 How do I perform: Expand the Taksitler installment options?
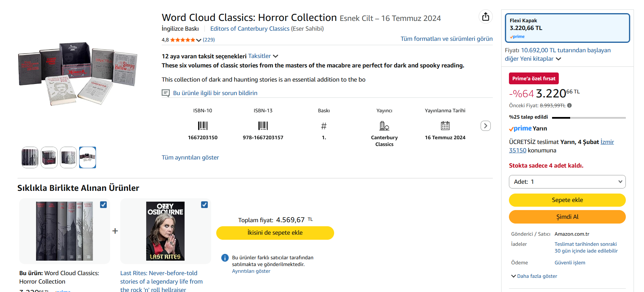tap(263, 56)
